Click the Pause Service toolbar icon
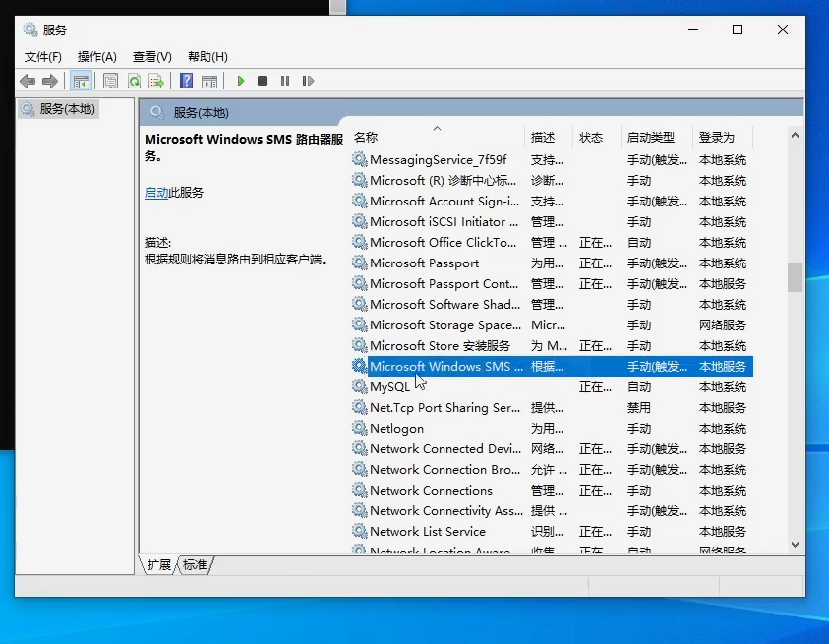 [284, 81]
